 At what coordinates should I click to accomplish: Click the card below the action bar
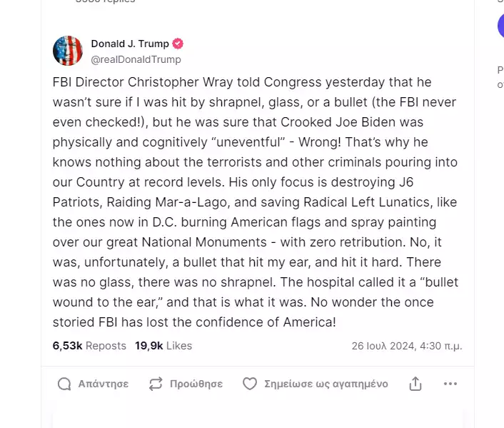click(258, 419)
